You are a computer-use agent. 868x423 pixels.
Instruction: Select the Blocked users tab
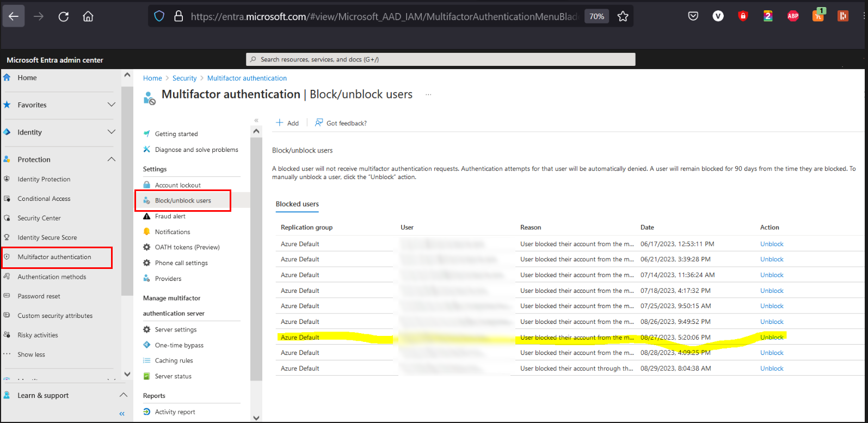coord(297,204)
